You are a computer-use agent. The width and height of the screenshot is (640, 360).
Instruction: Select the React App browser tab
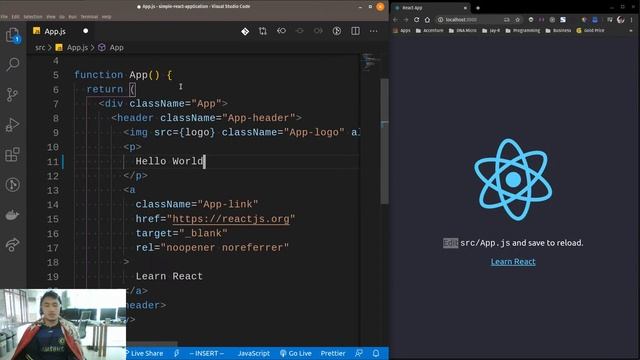coord(430,8)
